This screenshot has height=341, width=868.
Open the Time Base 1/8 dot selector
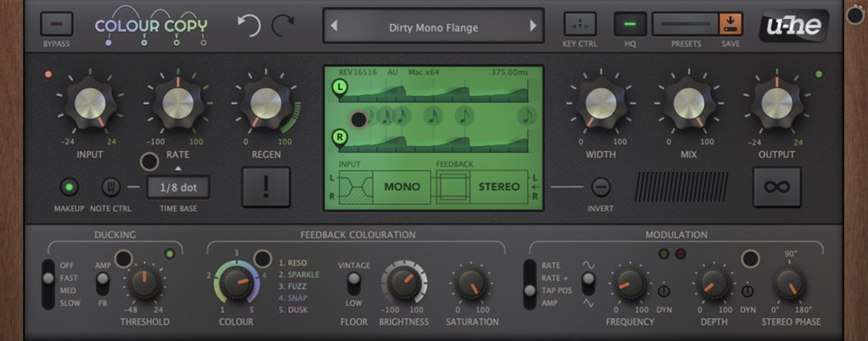[178, 188]
